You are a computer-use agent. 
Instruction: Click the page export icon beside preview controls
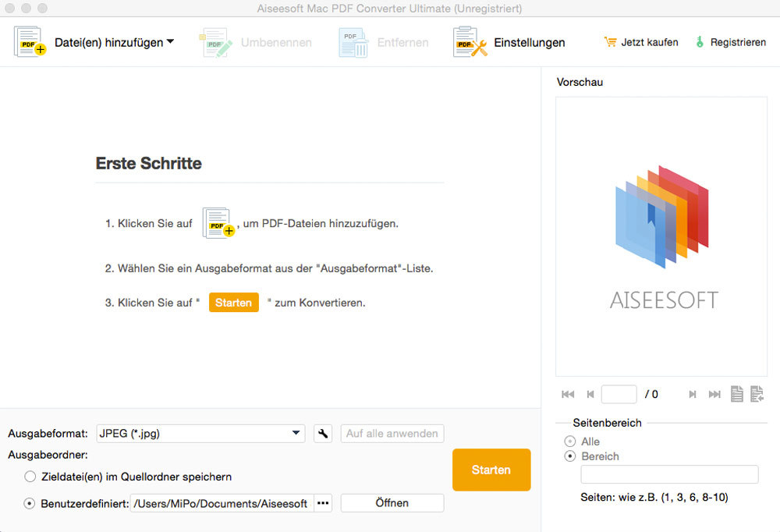point(757,394)
